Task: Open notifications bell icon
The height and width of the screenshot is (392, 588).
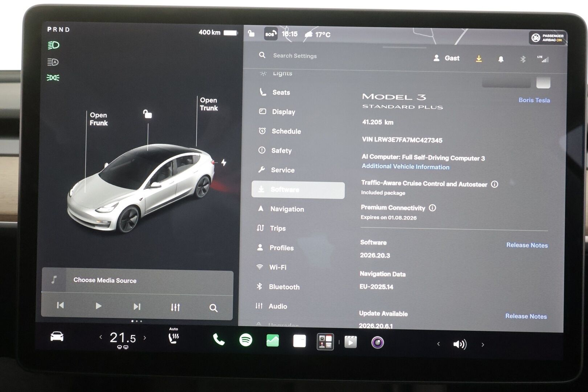Action: [501, 59]
